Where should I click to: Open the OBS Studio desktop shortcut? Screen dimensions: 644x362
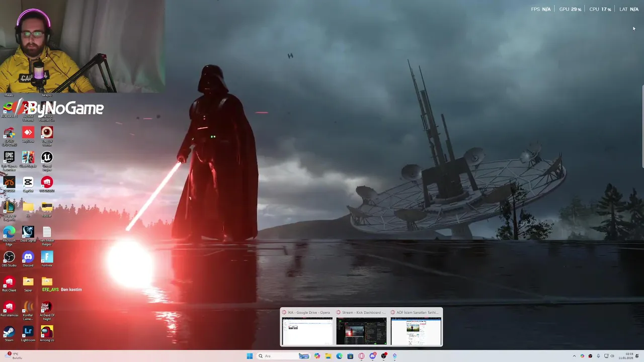9,259
